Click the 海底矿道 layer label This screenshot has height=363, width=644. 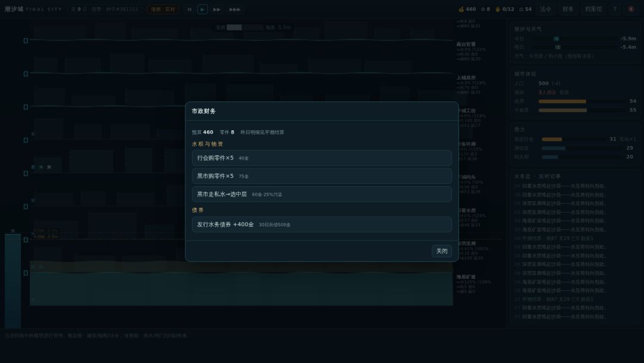466,277
